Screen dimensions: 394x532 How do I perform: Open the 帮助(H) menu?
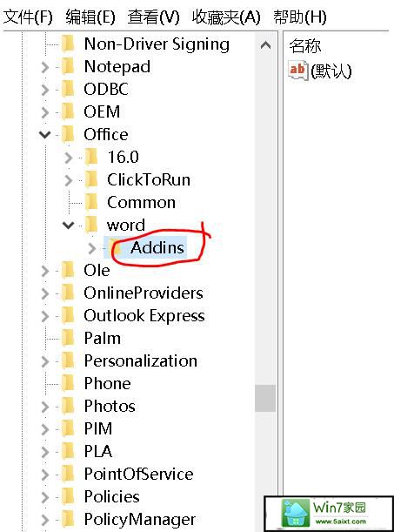pyautogui.click(x=300, y=17)
